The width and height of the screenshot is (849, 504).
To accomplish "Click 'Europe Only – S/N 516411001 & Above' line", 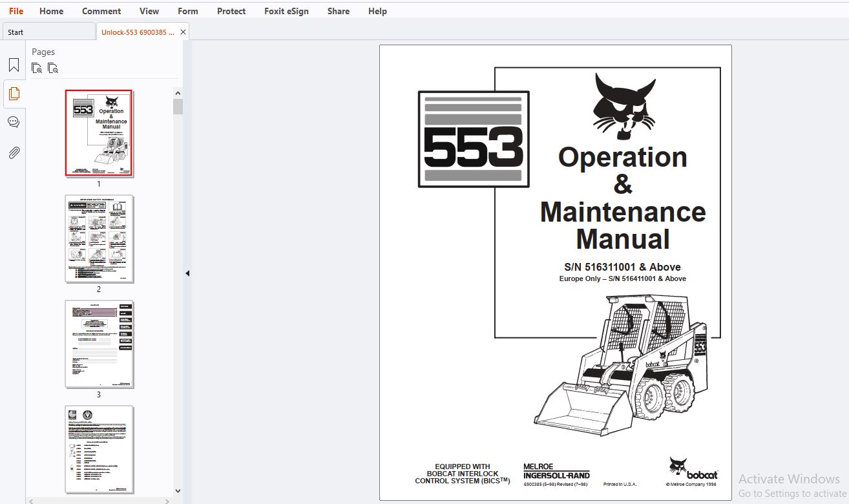I will click(x=622, y=278).
